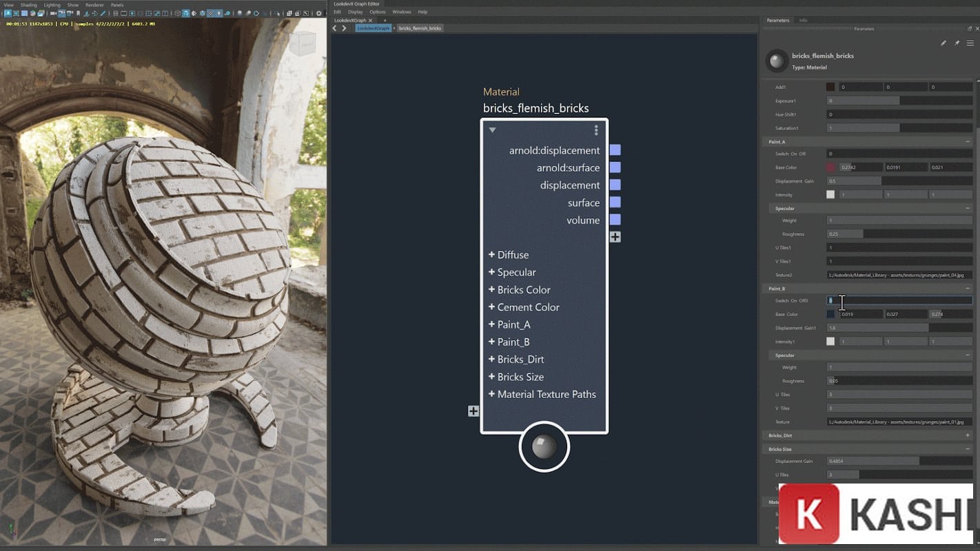Expand the Paint_A group on the node
980x551 pixels.
pos(491,324)
